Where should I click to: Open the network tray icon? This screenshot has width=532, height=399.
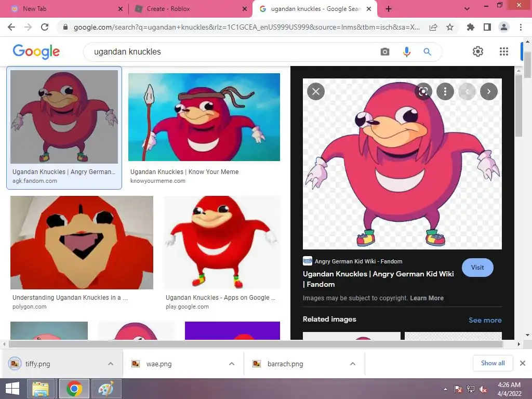point(471,389)
